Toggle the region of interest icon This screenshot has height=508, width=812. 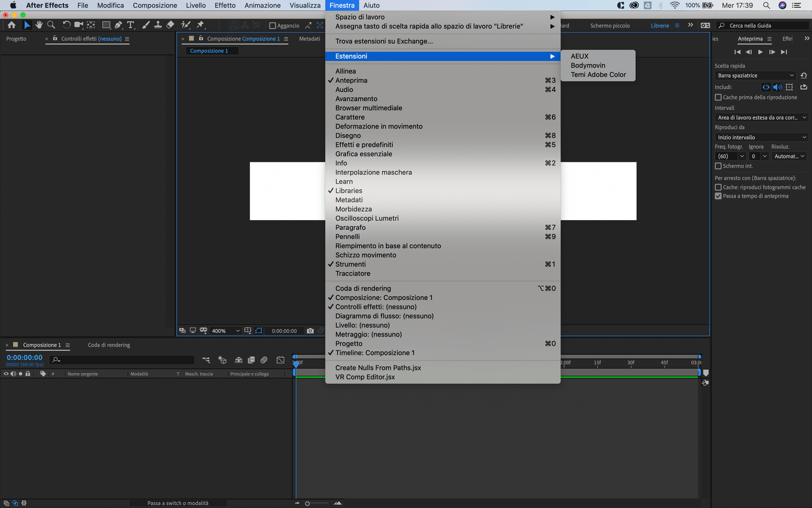tap(259, 331)
